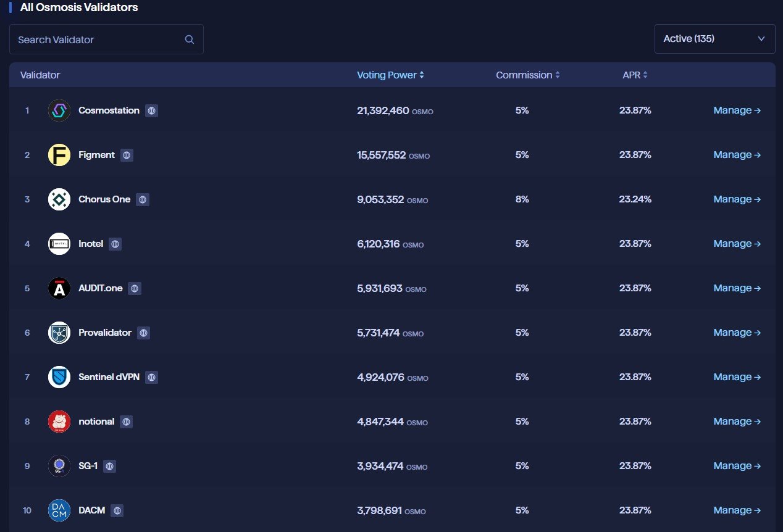Viewport: 783px width, 532px height.
Task: Manage the Chorus One validator
Action: [737, 199]
